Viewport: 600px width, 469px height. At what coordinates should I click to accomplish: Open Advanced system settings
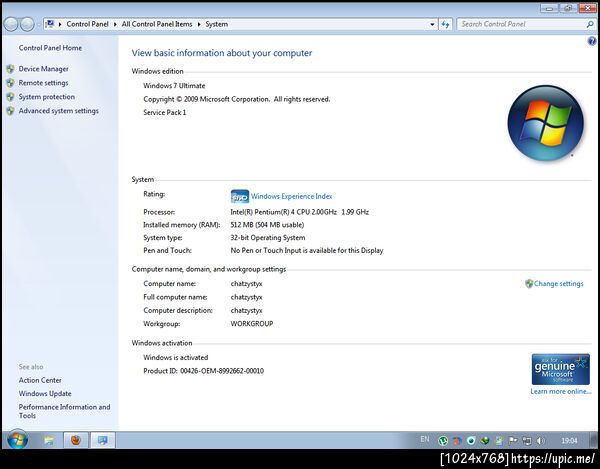(x=59, y=111)
